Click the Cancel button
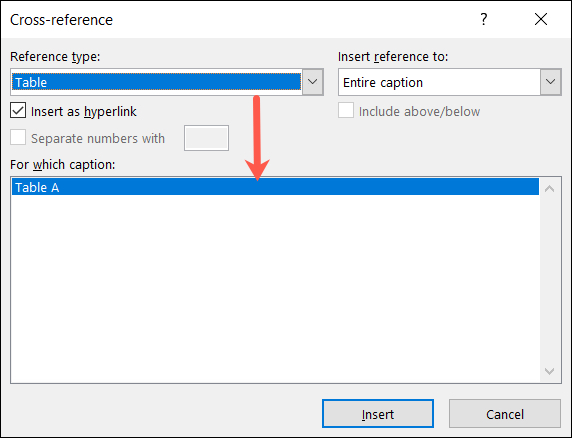Image resolution: width=572 pixels, height=438 pixels. [505, 414]
